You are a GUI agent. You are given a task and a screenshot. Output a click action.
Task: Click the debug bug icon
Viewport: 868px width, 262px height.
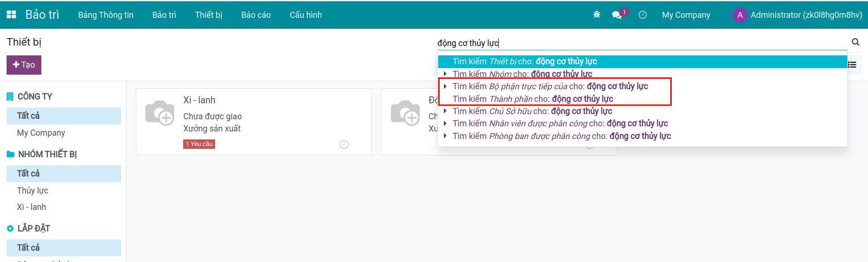click(x=597, y=15)
